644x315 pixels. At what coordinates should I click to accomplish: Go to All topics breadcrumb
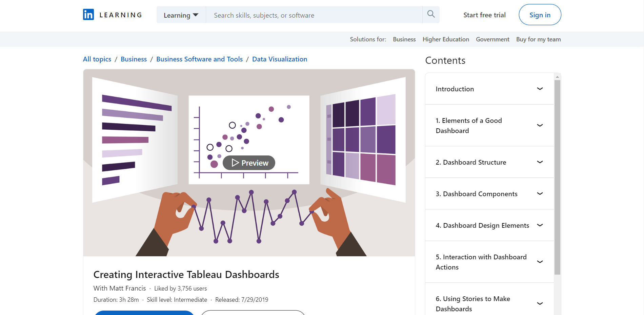(97, 59)
